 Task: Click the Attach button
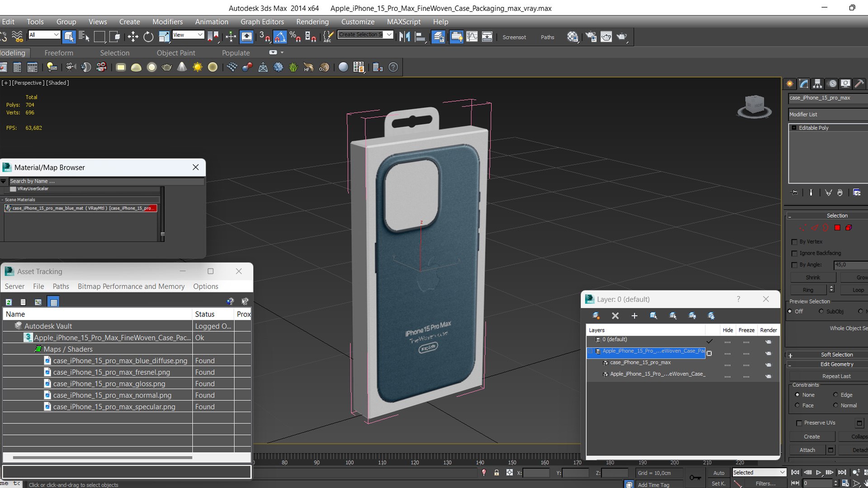807,450
